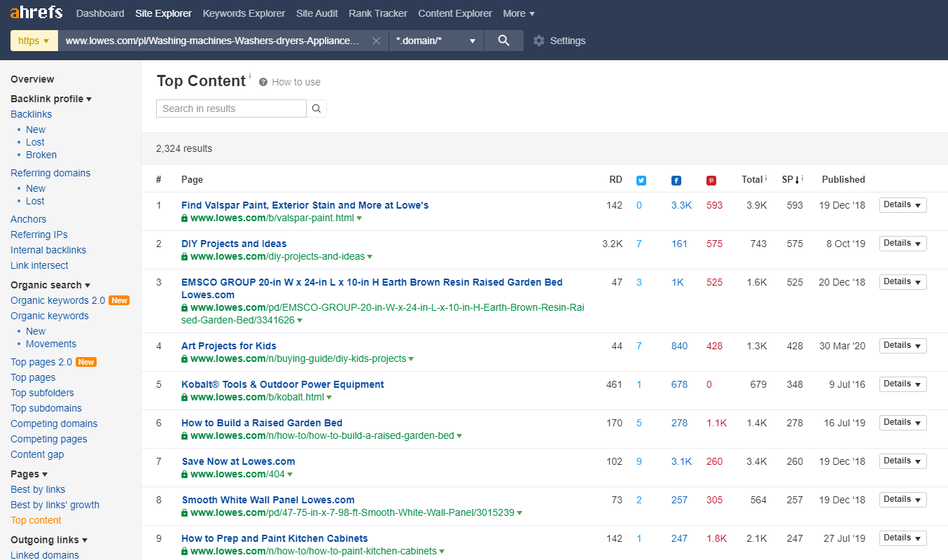Viewport: 948px width, 560px height.
Task: Sort by Facebook icon column
Action: click(676, 180)
